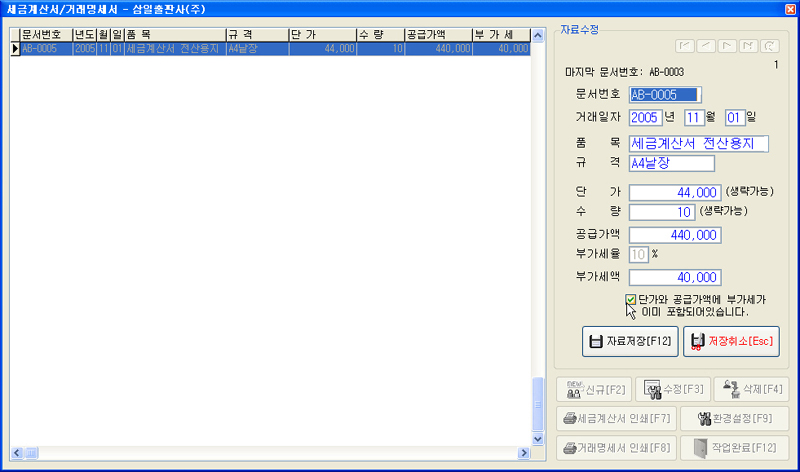Click the 신규[F2] new entry button
This screenshot has width=800, height=472.
coord(594,390)
